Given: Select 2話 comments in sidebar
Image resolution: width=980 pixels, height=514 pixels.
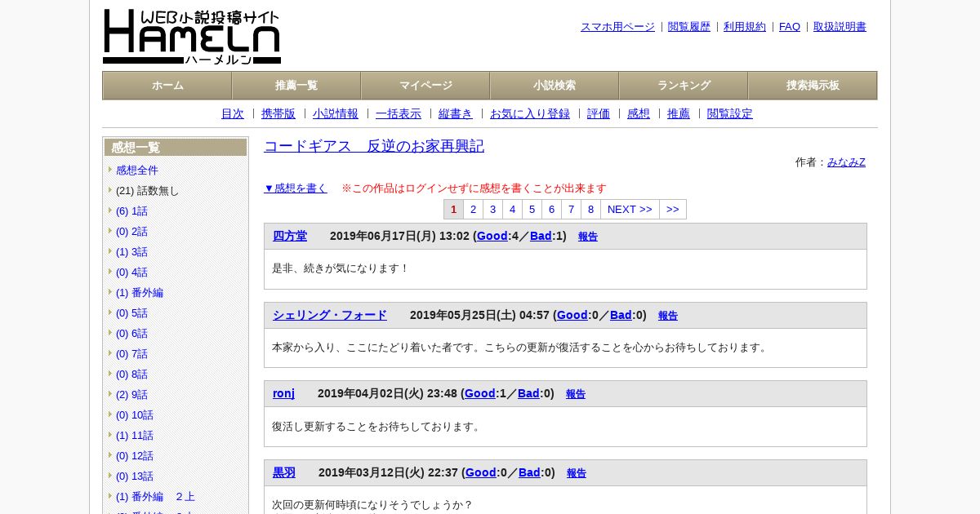Looking at the screenshot, I should [131, 231].
